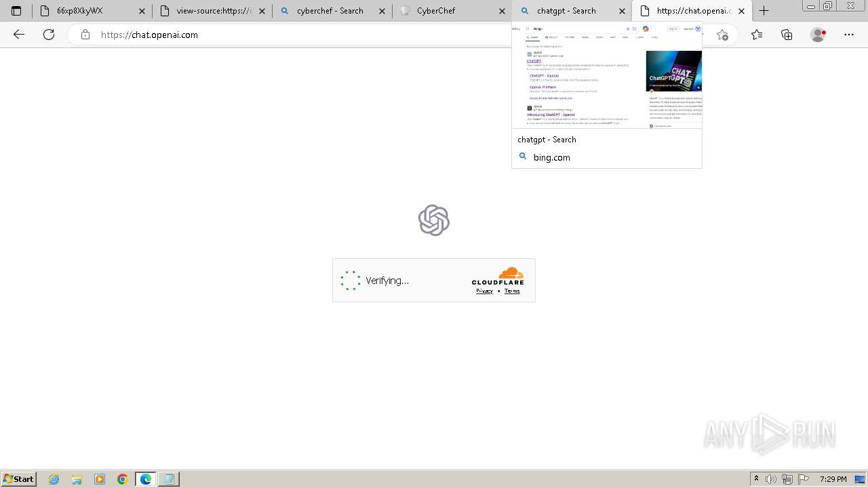The width and height of the screenshot is (868, 488).
Task: Open the tab actions menu icon
Action: click(16, 11)
